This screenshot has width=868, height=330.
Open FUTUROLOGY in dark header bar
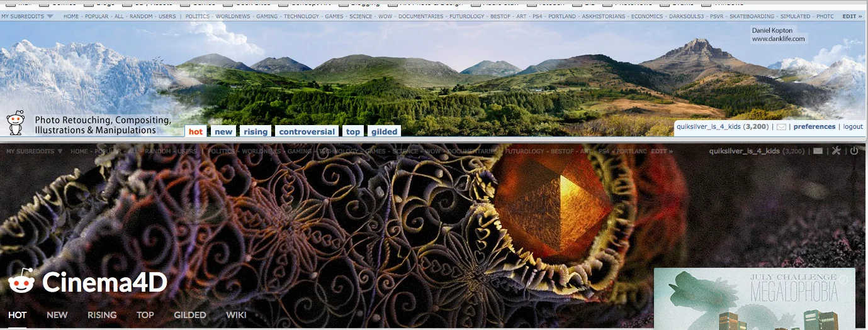(524, 151)
